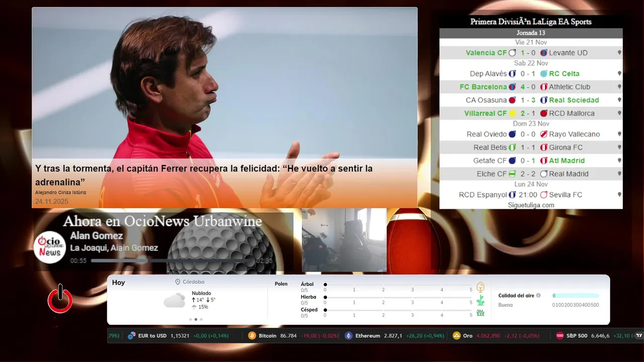Click the umbrella rain probability icon
Image resolution: width=644 pixels, height=362 pixels.
194,307
